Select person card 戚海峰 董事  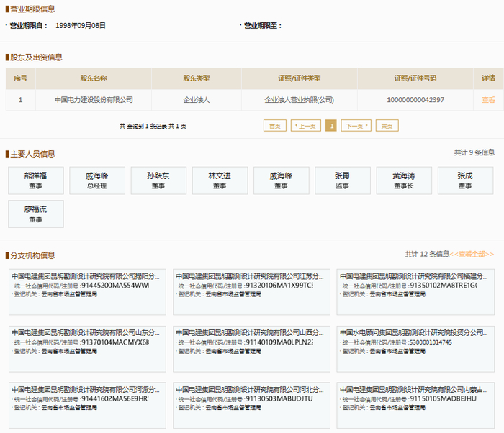click(282, 181)
